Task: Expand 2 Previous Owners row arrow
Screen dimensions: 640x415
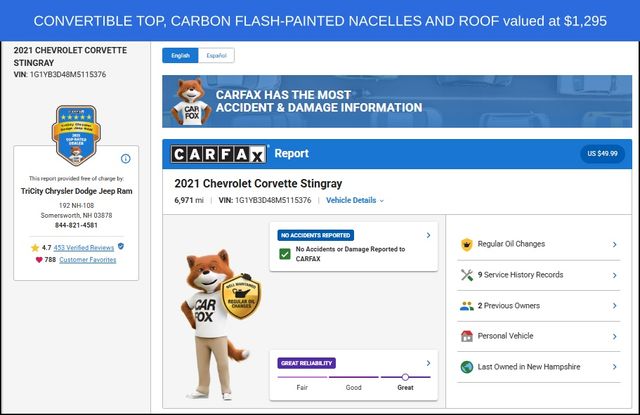Action: pos(614,306)
